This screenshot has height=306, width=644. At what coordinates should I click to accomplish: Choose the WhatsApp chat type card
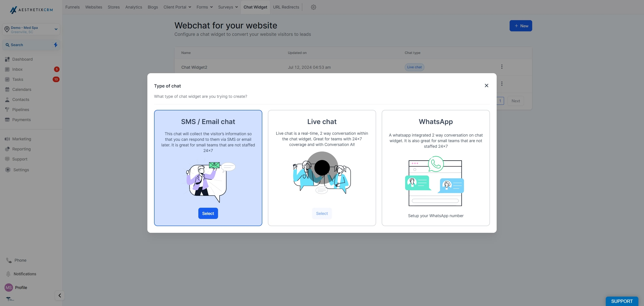point(435,168)
